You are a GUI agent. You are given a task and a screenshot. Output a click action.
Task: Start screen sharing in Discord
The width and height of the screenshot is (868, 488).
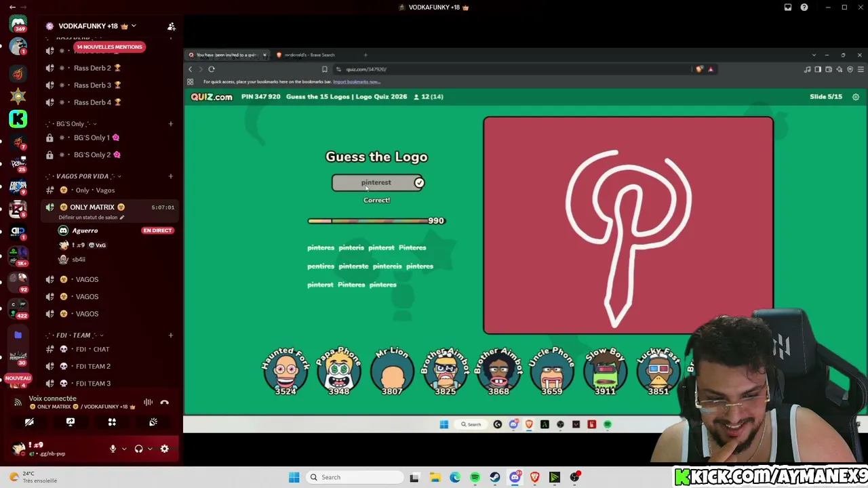[x=71, y=422]
